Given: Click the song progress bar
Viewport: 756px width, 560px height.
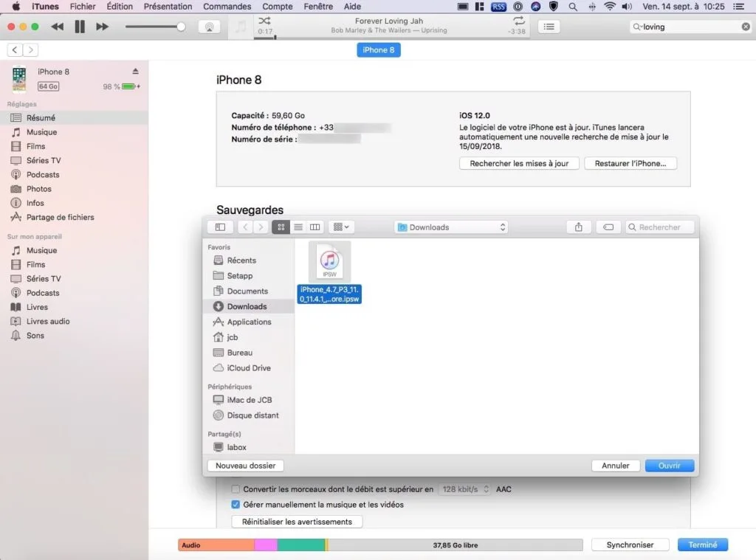Looking at the screenshot, I should [390, 38].
